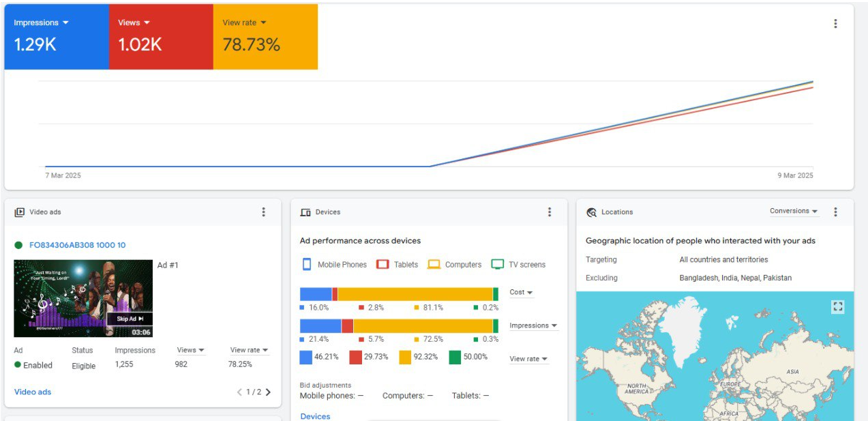Open the Cost metric dropdown
This screenshot has height=421, width=868.
[x=521, y=293]
